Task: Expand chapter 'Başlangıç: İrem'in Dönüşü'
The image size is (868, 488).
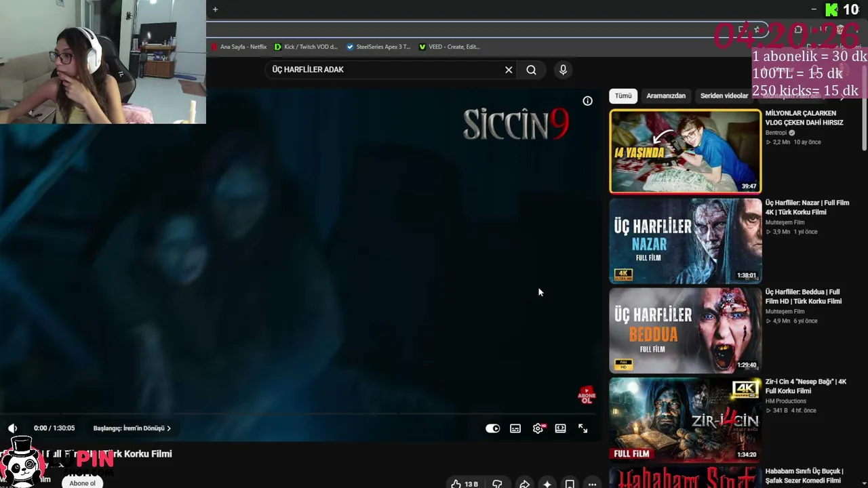Action: pyautogui.click(x=132, y=428)
